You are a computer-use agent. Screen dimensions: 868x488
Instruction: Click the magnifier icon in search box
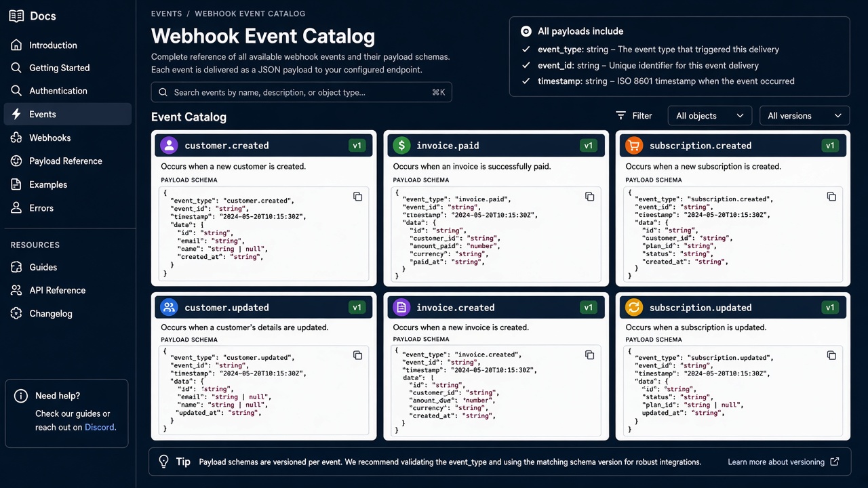[x=163, y=92]
